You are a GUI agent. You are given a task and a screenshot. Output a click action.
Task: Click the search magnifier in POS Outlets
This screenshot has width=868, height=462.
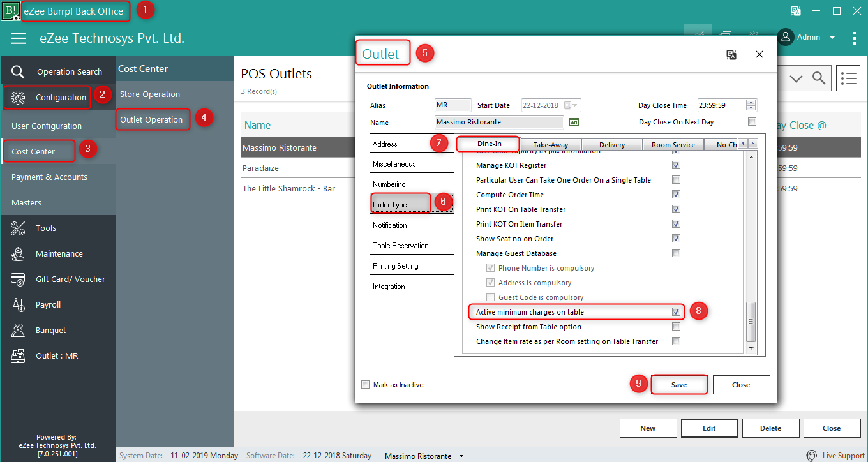[819, 78]
